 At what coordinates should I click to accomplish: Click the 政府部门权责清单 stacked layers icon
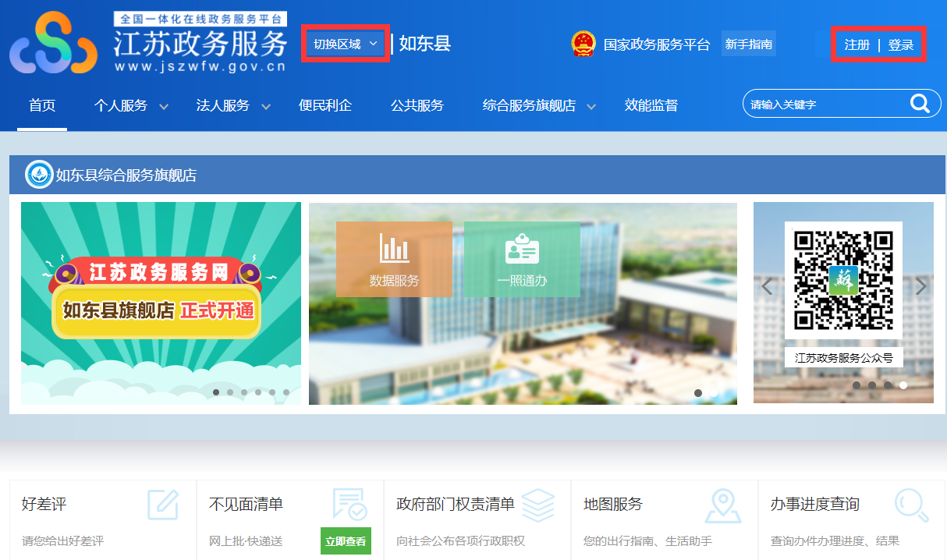tap(537, 505)
